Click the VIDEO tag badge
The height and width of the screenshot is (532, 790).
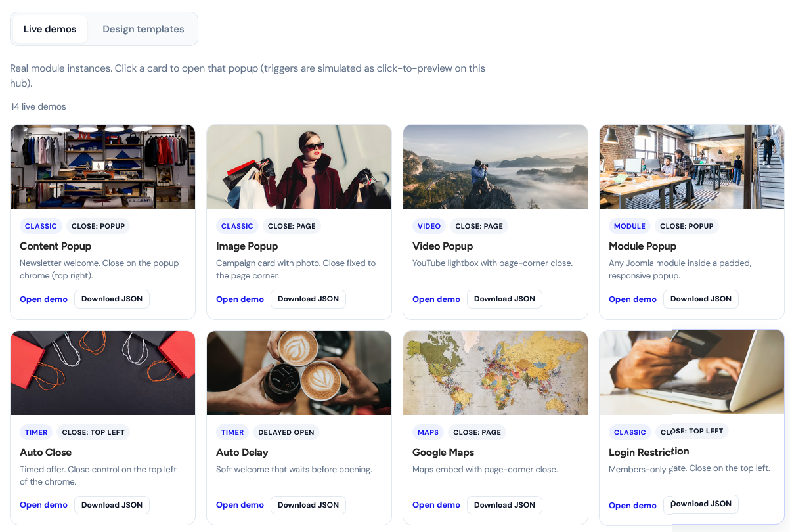coord(429,226)
